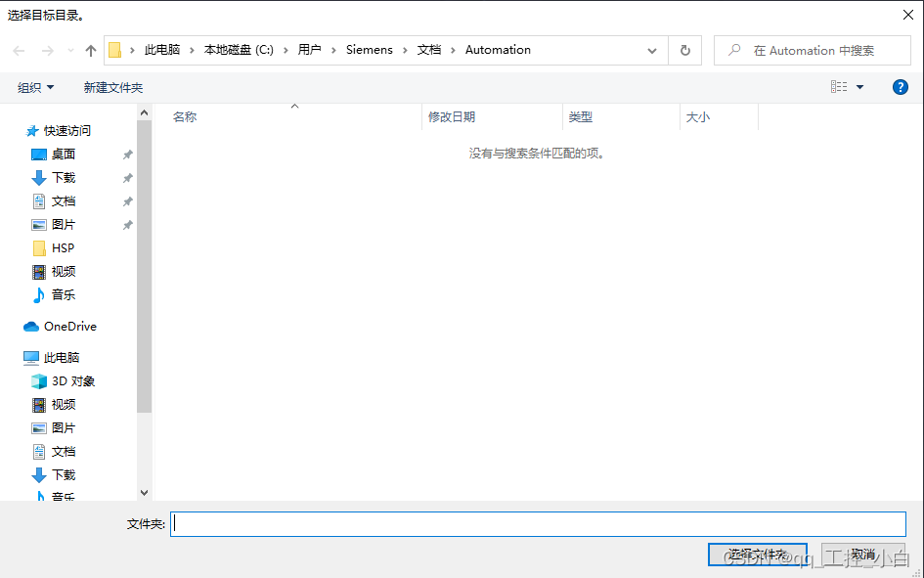924x578 pixels.
Task: Close the 选择目标目录 dialog
Action: [x=908, y=15]
